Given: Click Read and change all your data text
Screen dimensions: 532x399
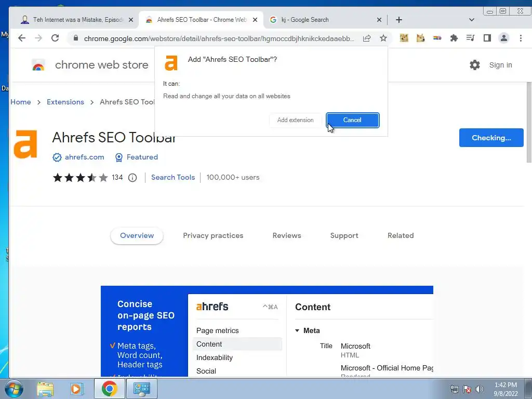Looking at the screenshot, I should click(227, 96).
